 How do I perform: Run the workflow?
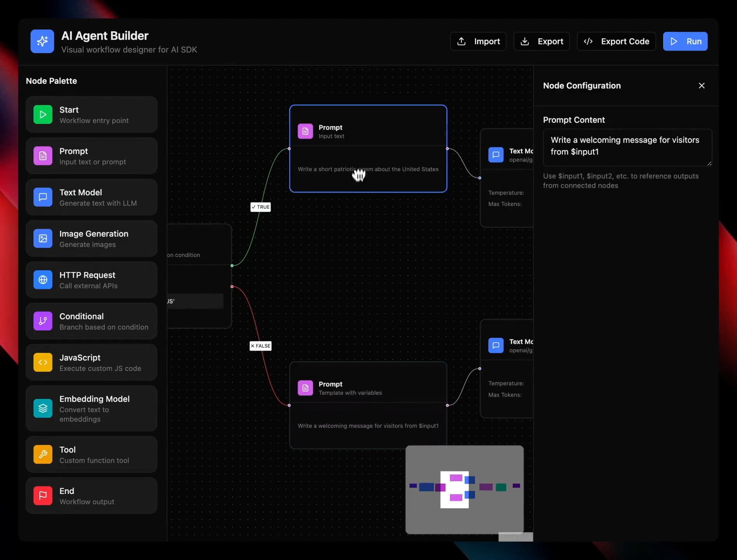[685, 41]
